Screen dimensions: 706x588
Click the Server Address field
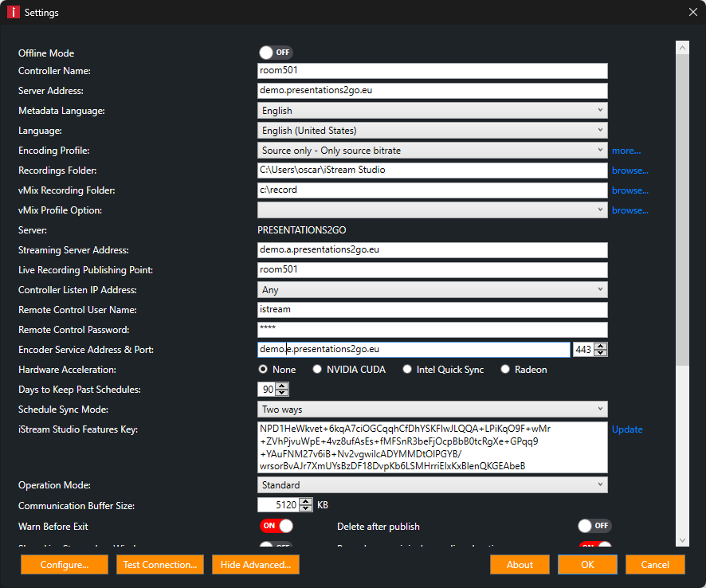pos(432,91)
